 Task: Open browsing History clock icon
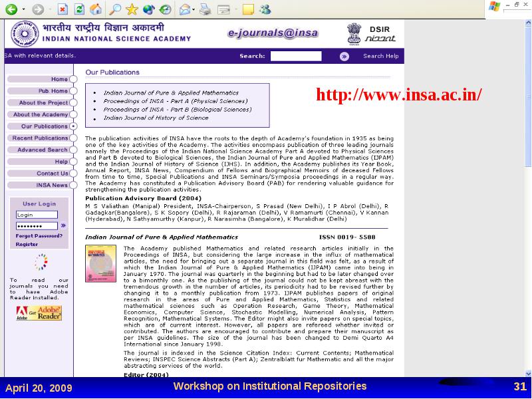tap(165, 9)
